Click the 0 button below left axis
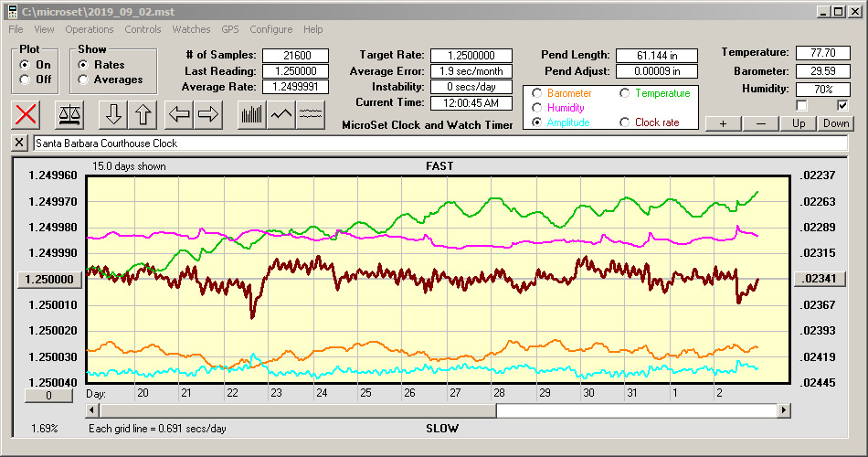 pyautogui.click(x=48, y=396)
